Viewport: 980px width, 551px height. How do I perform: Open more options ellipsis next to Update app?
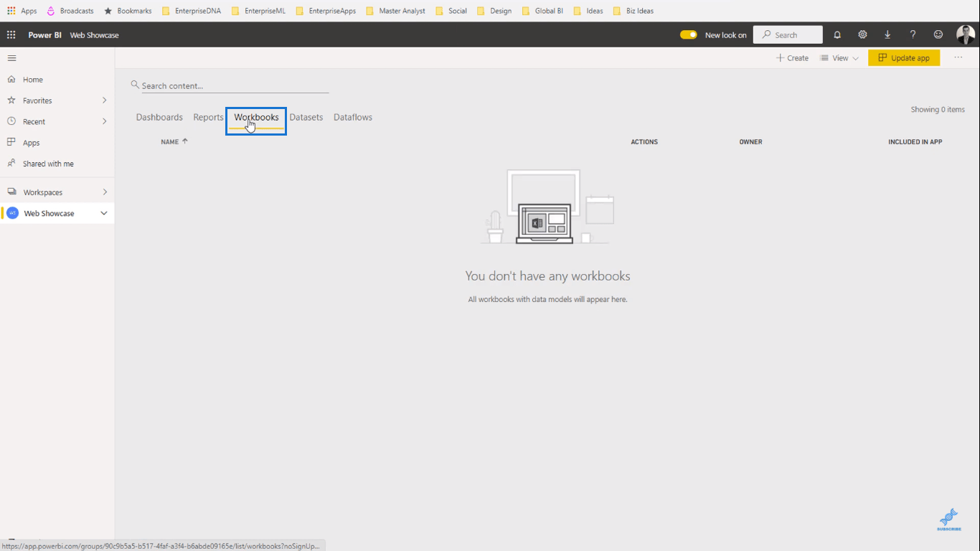click(958, 57)
